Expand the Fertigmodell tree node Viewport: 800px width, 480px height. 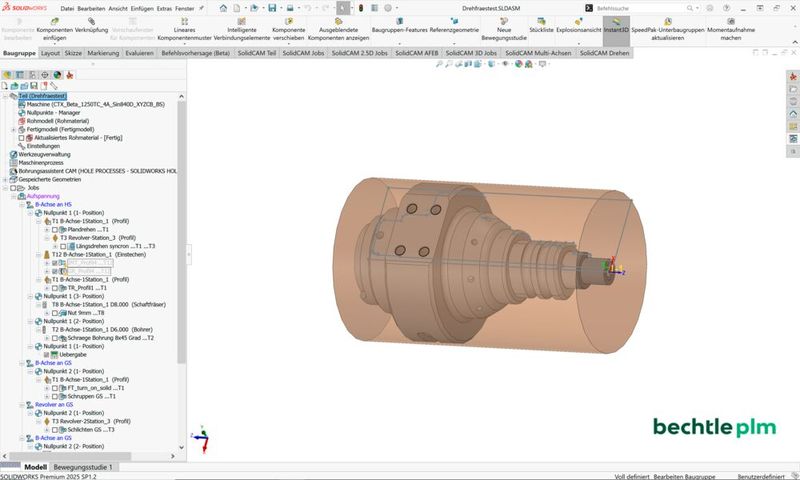pos(13,130)
